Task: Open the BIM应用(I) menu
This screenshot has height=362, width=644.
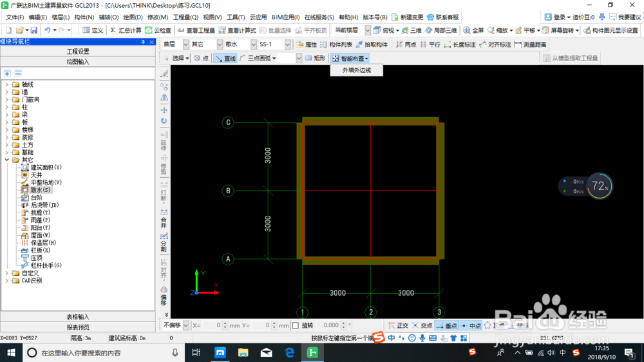Action: pos(285,17)
